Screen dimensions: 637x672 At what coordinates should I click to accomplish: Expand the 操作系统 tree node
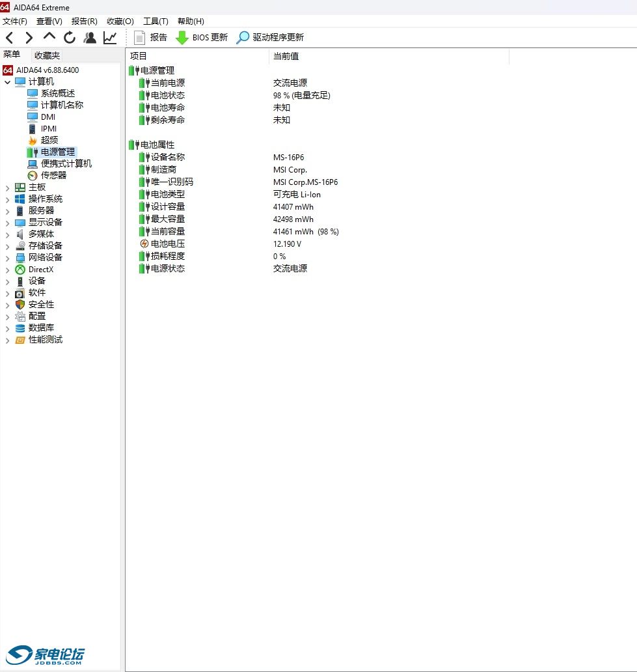[x=7, y=199]
